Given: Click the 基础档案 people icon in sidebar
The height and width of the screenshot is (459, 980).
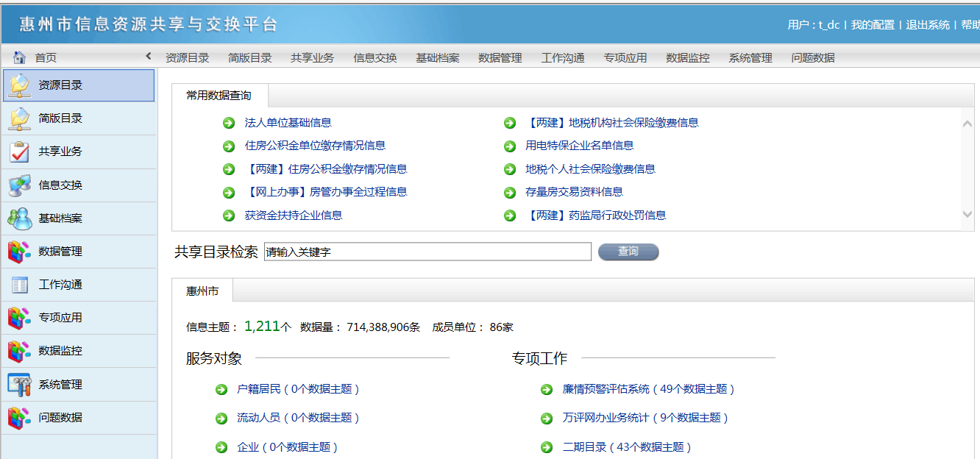Looking at the screenshot, I should click(19, 218).
